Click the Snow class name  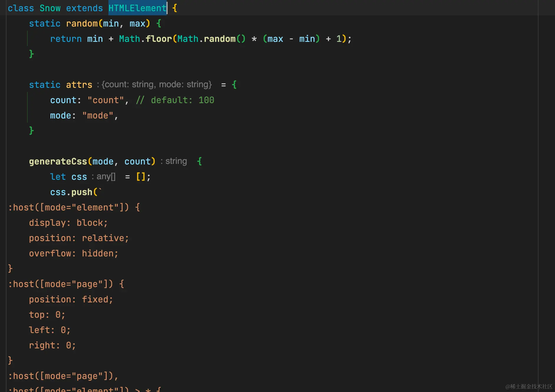click(x=50, y=8)
